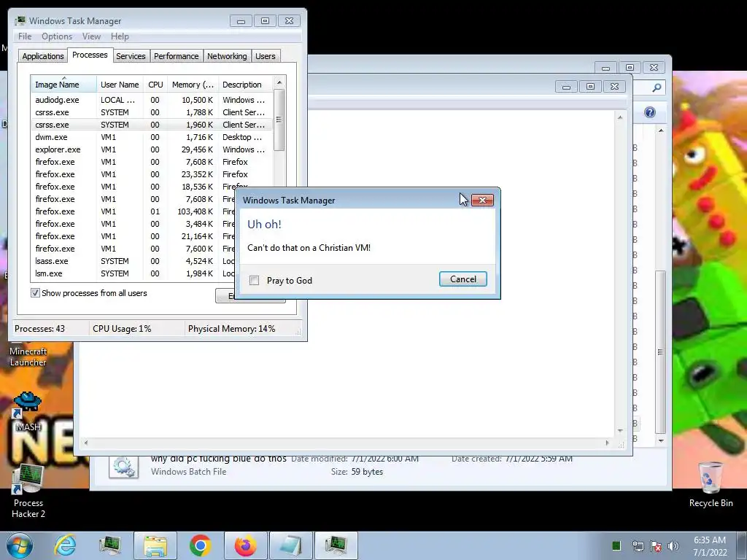This screenshot has width=747, height=560.
Task: Open the Recycle Bin desktop icon
Action: [711, 483]
